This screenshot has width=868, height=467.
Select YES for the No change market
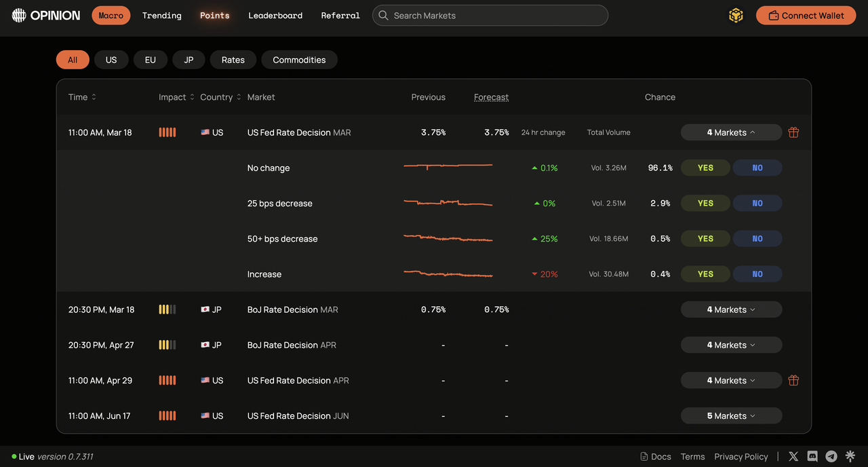[x=705, y=168]
